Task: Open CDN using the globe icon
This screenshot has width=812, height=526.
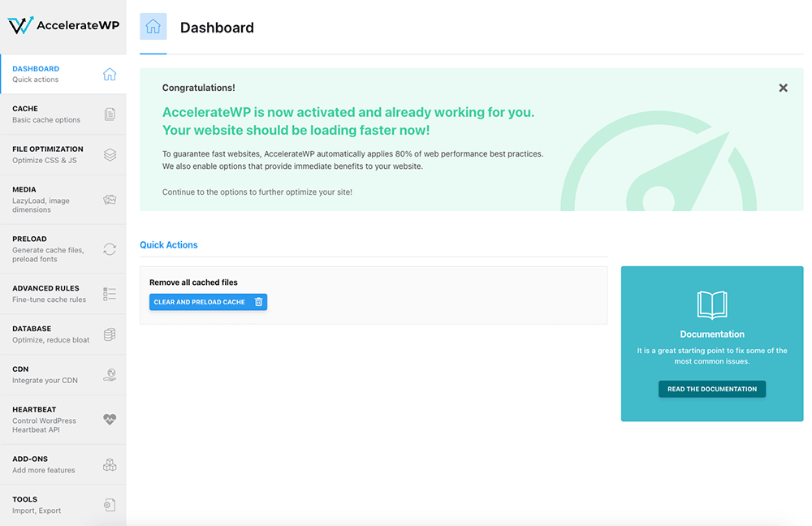Action: coord(110,376)
